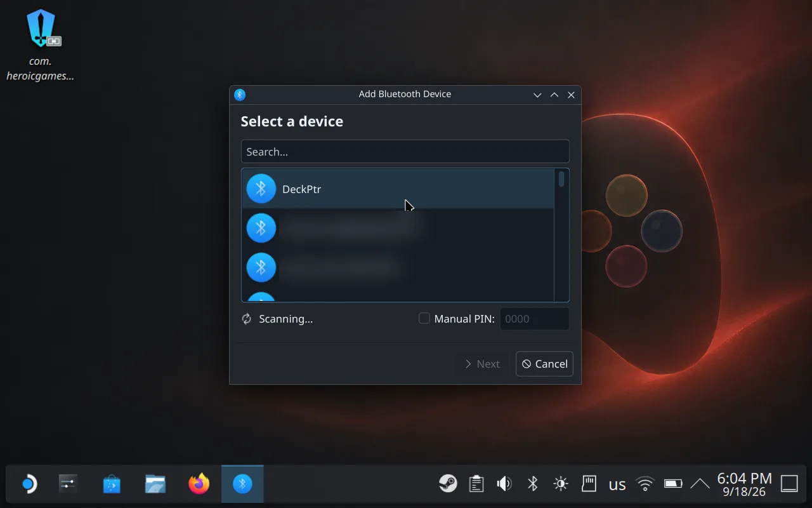Open Dolphin file manager from taskbar

pyautogui.click(x=155, y=485)
